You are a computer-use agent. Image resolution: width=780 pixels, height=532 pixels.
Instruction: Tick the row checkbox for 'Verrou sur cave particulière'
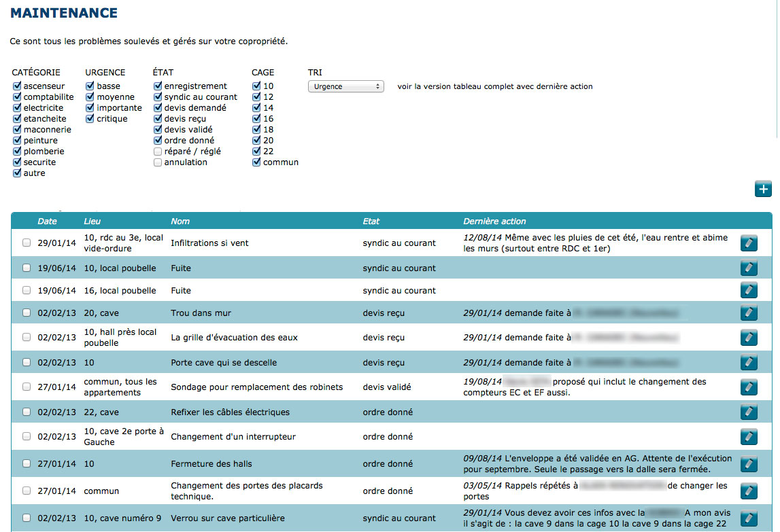[27, 518]
